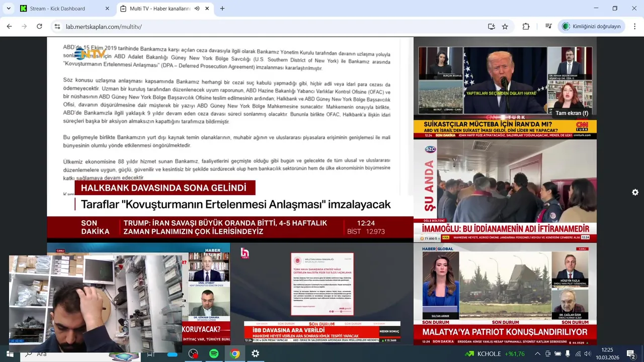Open Google Chrome in the taskbar

click(234, 354)
